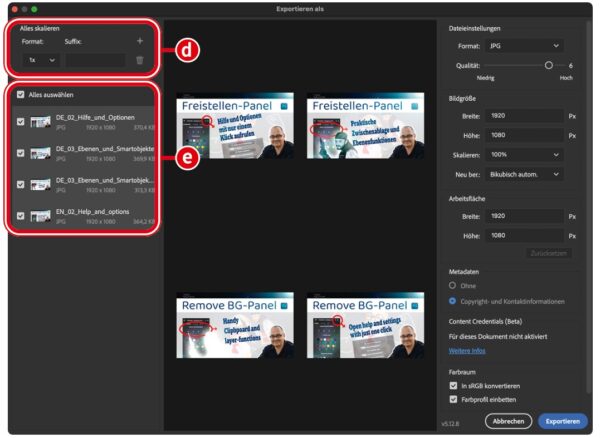Click the right settings panel scrollbar
The width and height of the screenshot is (600, 438).
[588, 207]
